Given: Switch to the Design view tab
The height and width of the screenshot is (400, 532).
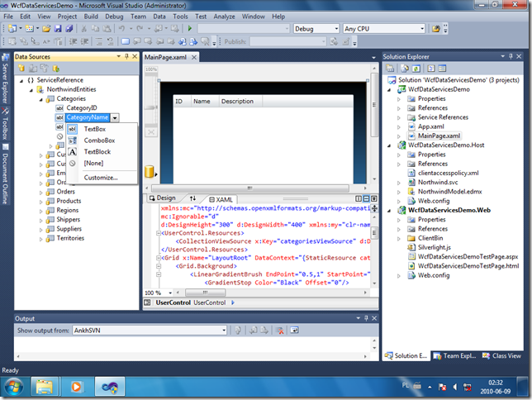Looking at the screenshot, I should click(x=163, y=199).
